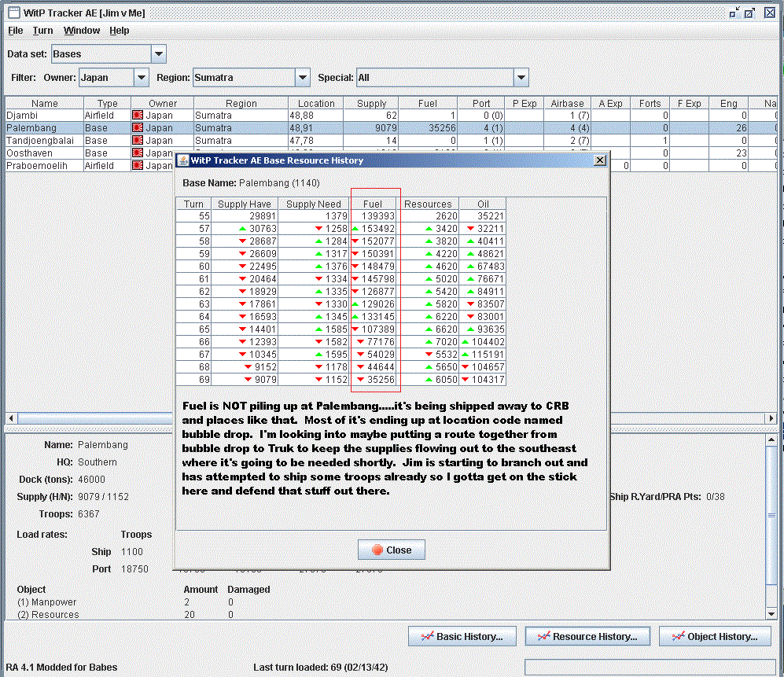Click the Japan flag icon in Praboemoelih row
784x677 pixels.
click(x=138, y=165)
